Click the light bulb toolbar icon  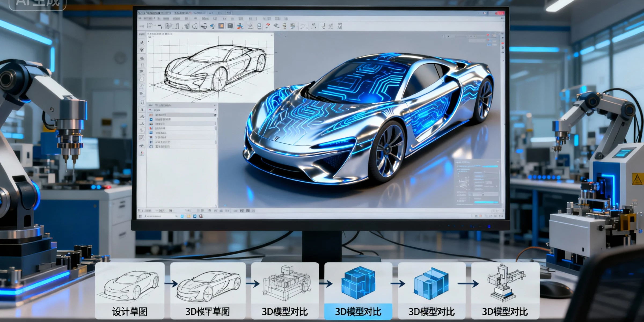point(284,26)
